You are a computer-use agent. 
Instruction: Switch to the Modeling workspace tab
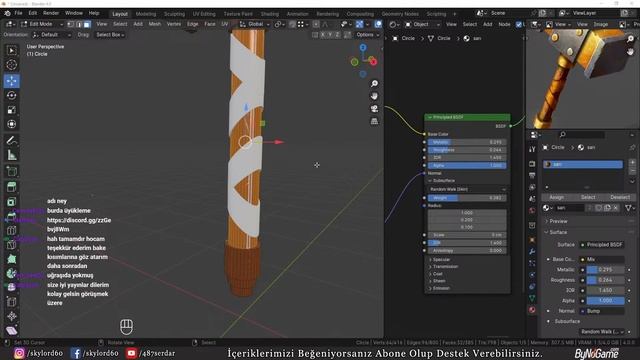146,14
